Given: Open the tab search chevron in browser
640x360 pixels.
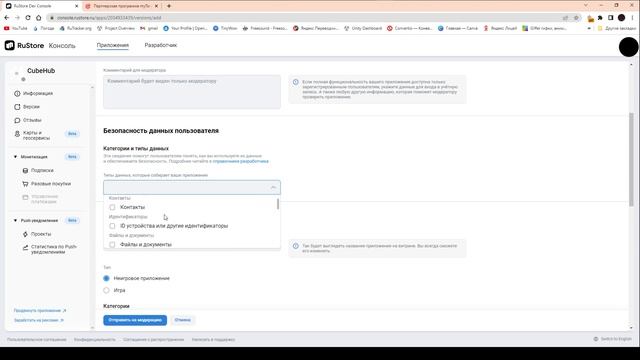Looking at the screenshot, I should click(586, 6).
